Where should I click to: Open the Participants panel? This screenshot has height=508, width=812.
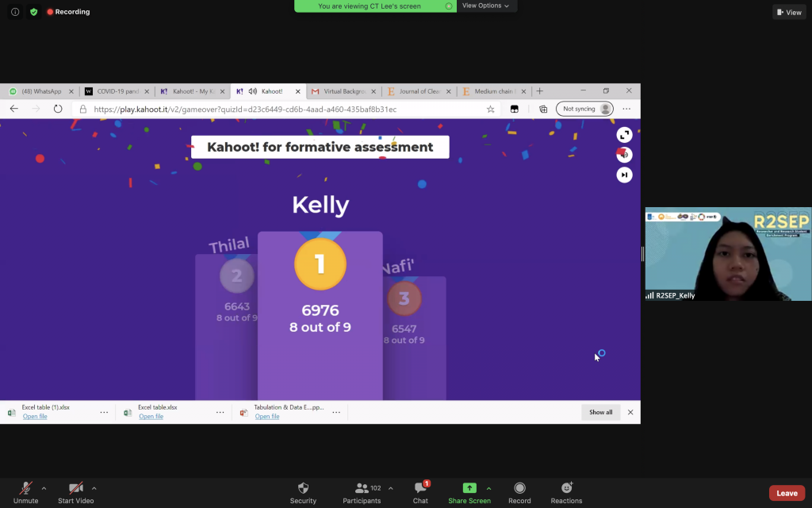(362, 488)
